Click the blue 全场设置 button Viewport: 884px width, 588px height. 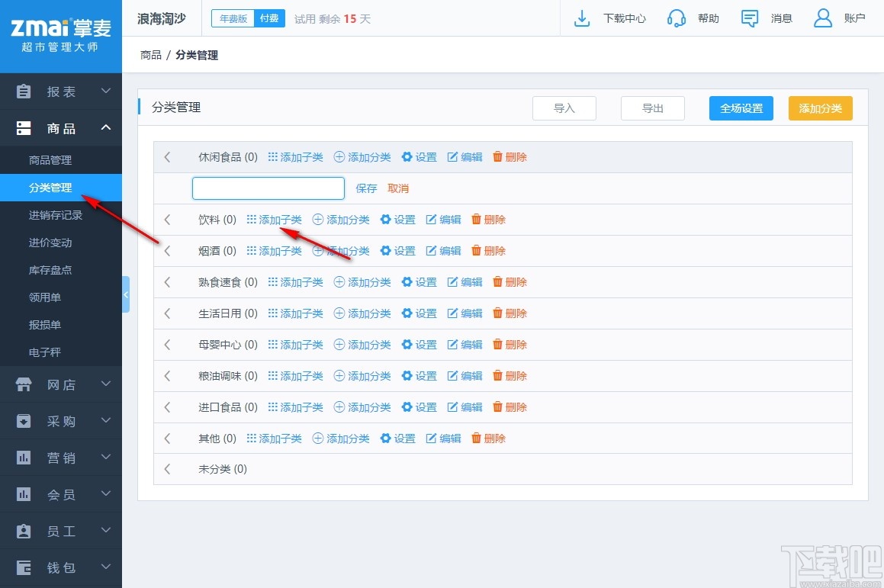[741, 108]
